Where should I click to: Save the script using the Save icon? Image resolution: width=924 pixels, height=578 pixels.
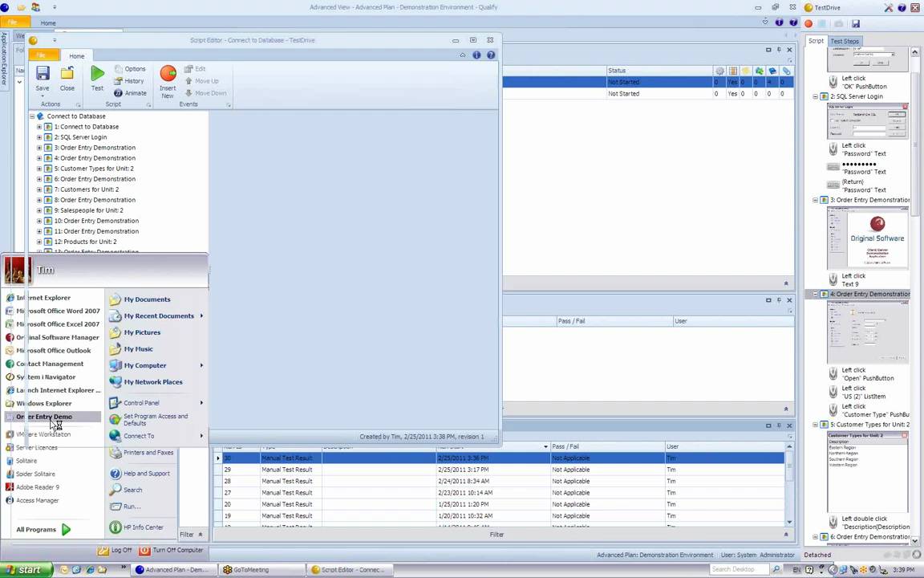coord(42,72)
